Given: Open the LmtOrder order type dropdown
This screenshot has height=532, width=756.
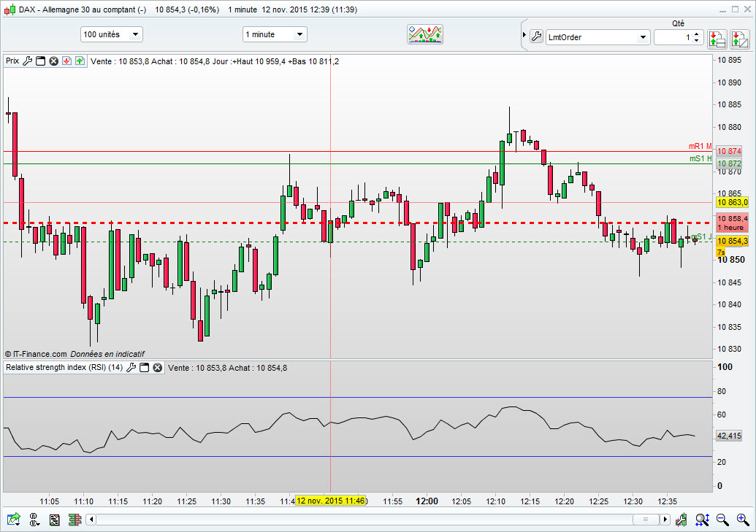Looking at the screenshot, I should tap(597, 37).
